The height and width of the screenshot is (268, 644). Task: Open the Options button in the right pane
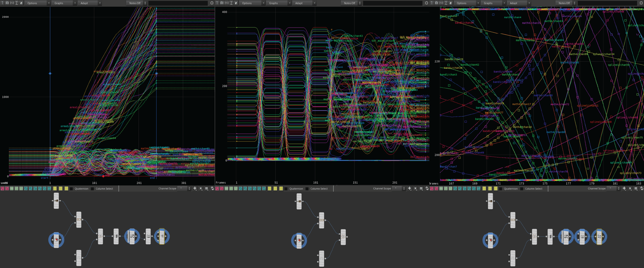[x=467, y=3]
